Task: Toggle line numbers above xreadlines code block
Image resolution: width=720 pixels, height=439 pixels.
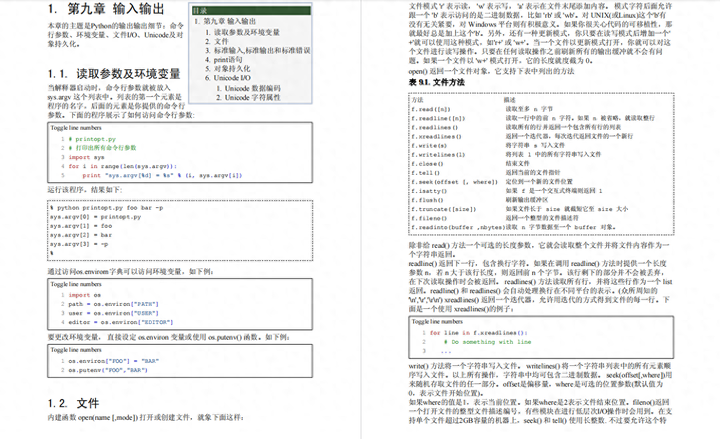Action: click(x=437, y=321)
